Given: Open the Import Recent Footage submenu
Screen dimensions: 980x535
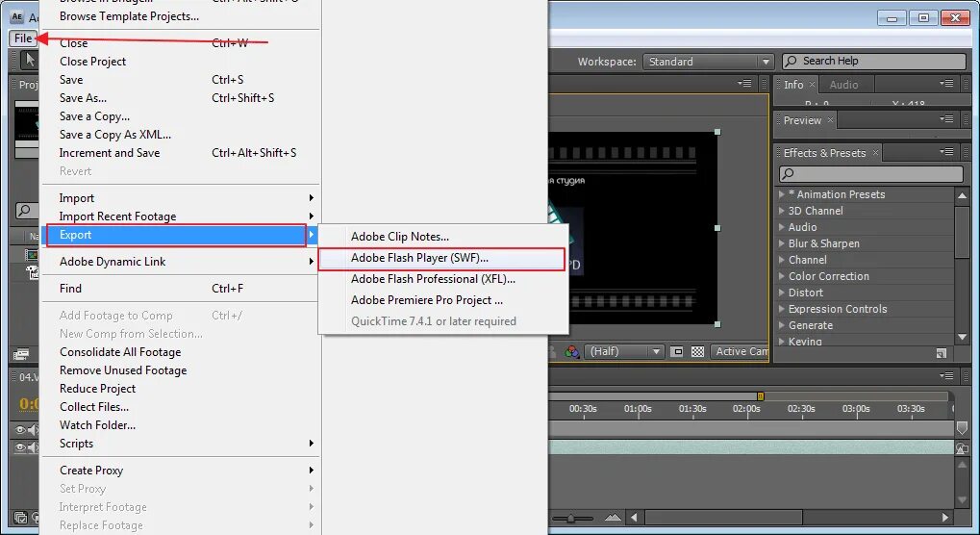Looking at the screenshot, I should coord(181,217).
